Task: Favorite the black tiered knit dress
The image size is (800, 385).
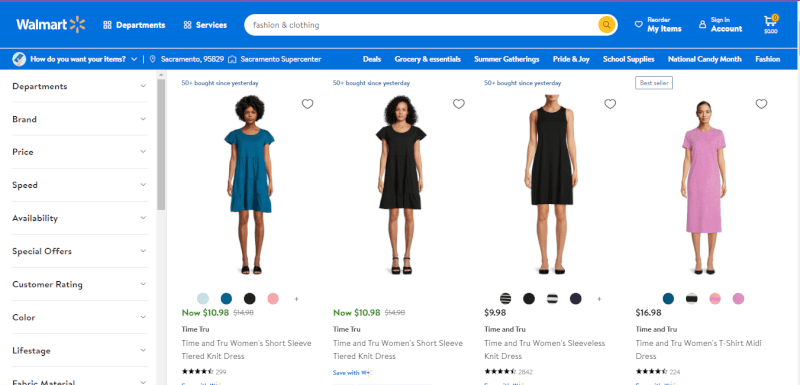Action: [x=459, y=104]
